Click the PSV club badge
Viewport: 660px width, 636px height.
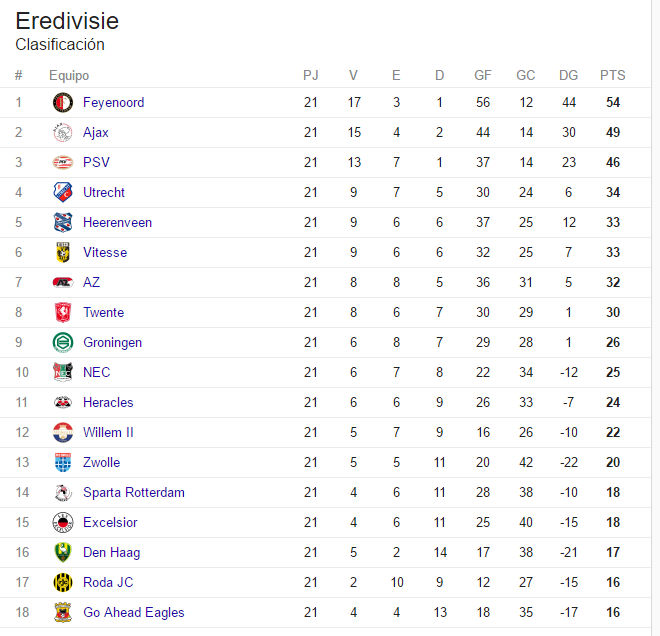[x=63, y=162]
